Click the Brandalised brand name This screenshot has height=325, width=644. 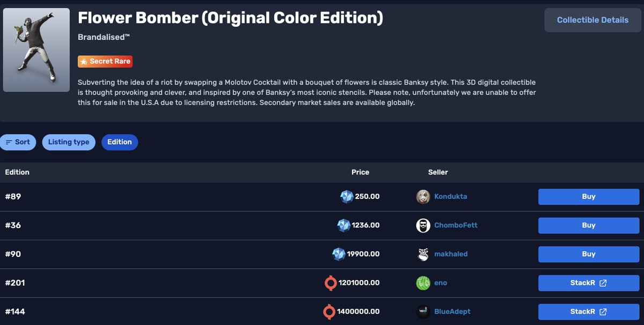(x=104, y=37)
